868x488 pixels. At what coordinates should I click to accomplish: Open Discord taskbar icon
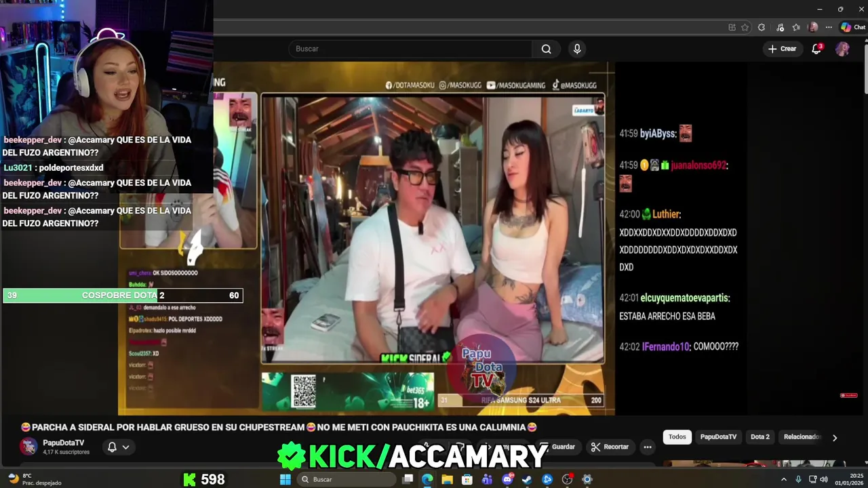(508, 479)
